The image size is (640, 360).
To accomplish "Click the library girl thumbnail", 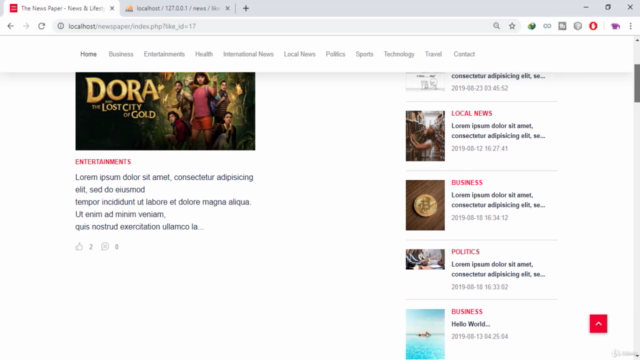I will click(x=425, y=136).
